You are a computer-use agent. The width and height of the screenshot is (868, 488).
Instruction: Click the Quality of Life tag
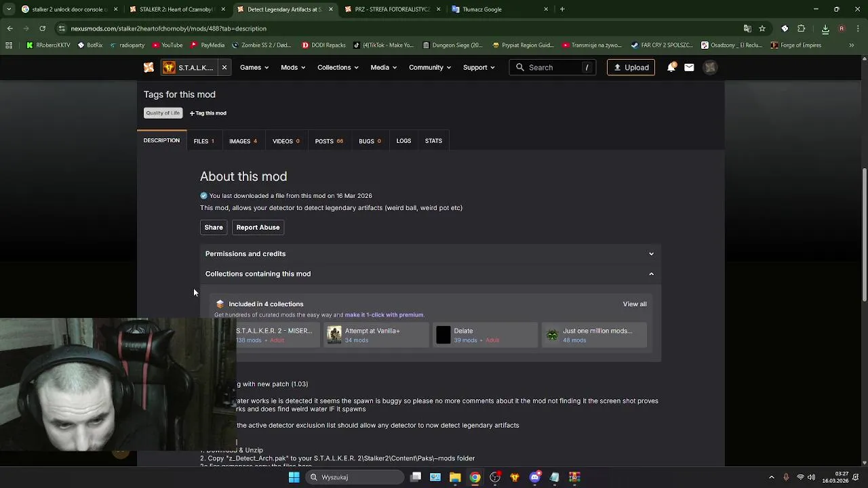click(163, 113)
